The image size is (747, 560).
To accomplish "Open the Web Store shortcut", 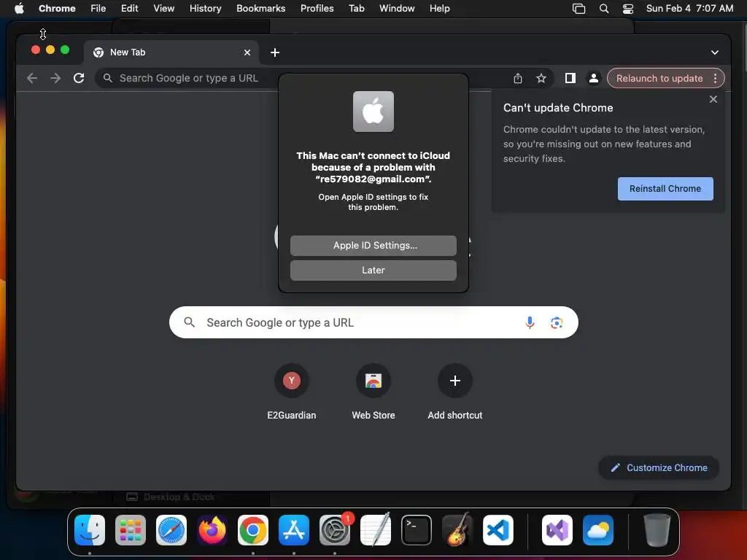I will point(373,392).
